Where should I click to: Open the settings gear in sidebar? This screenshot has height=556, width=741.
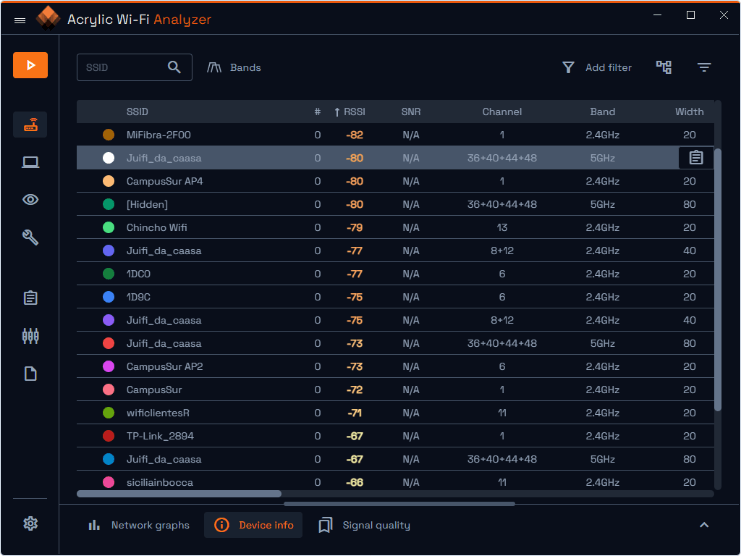pyautogui.click(x=30, y=523)
